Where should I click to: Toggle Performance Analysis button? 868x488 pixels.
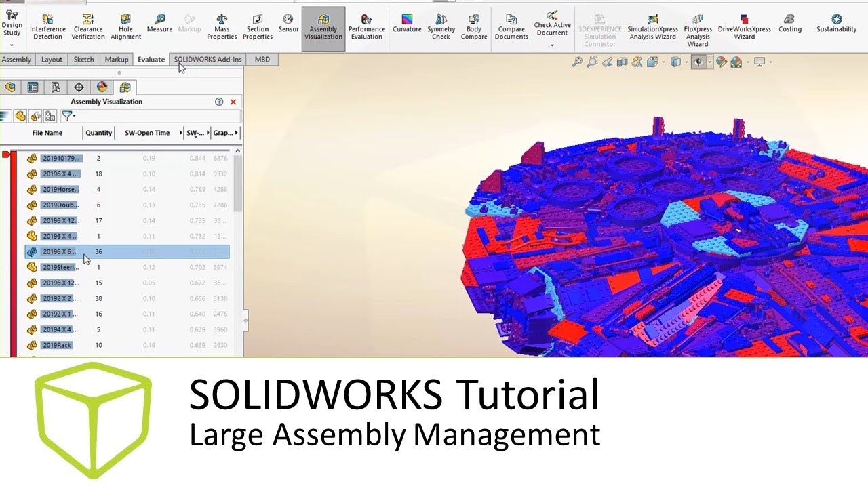click(50, 117)
